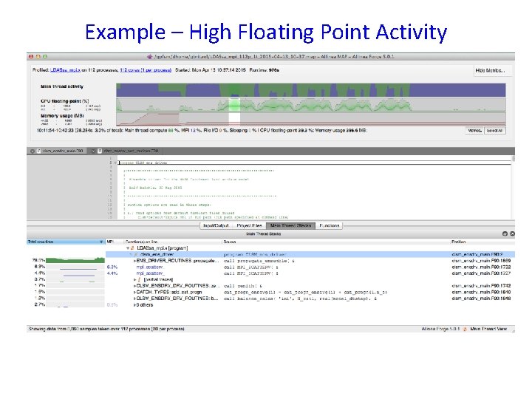Expand the CATCH_TYPES add_cat_progn row
Viewport: 532px width, 399px height.
pos(134,292)
